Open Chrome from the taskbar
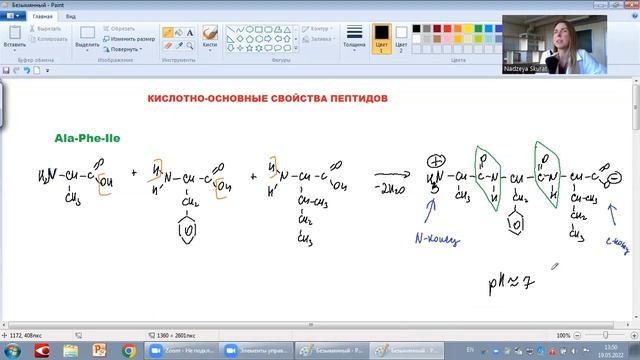 click(x=129, y=351)
